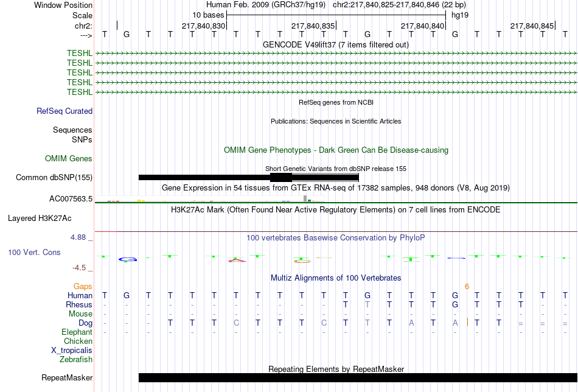Click the Sequences track label
This screenshot has height=392, width=578.
tap(72, 130)
